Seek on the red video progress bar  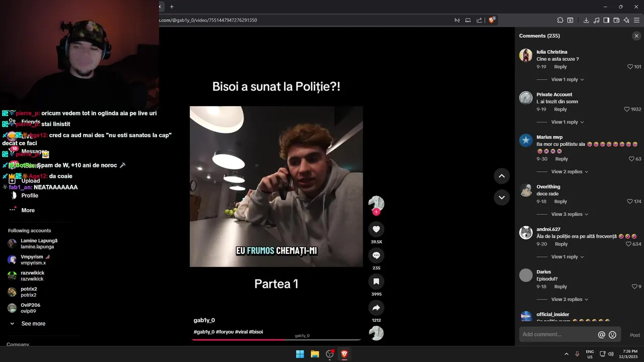pyautogui.click(x=276, y=339)
